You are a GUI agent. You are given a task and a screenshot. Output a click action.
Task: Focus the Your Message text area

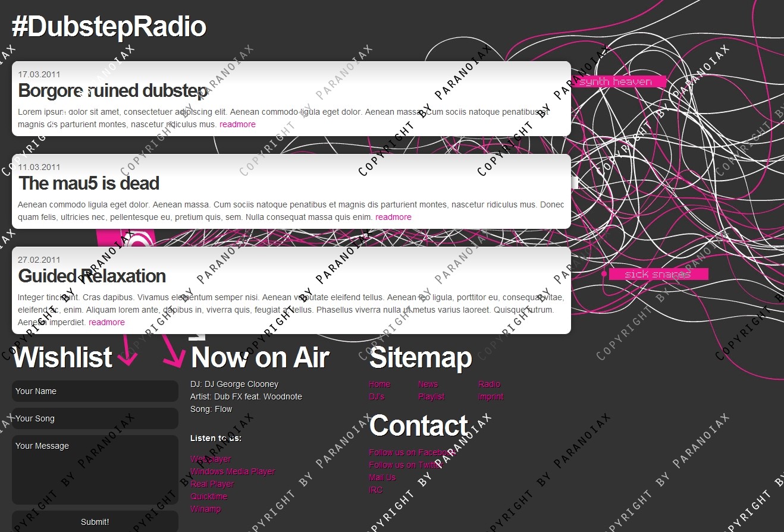(95, 470)
